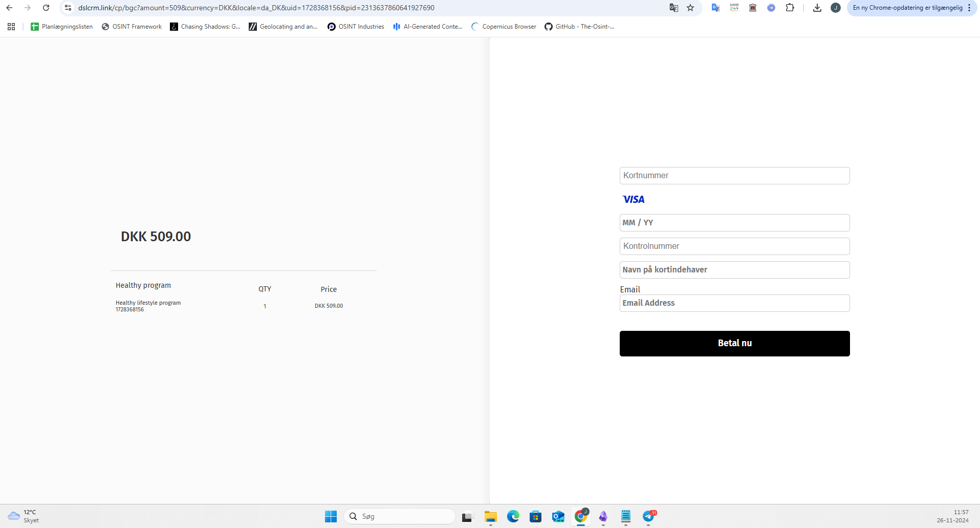Open File Explorer from the taskbar

tap(491, 516)
